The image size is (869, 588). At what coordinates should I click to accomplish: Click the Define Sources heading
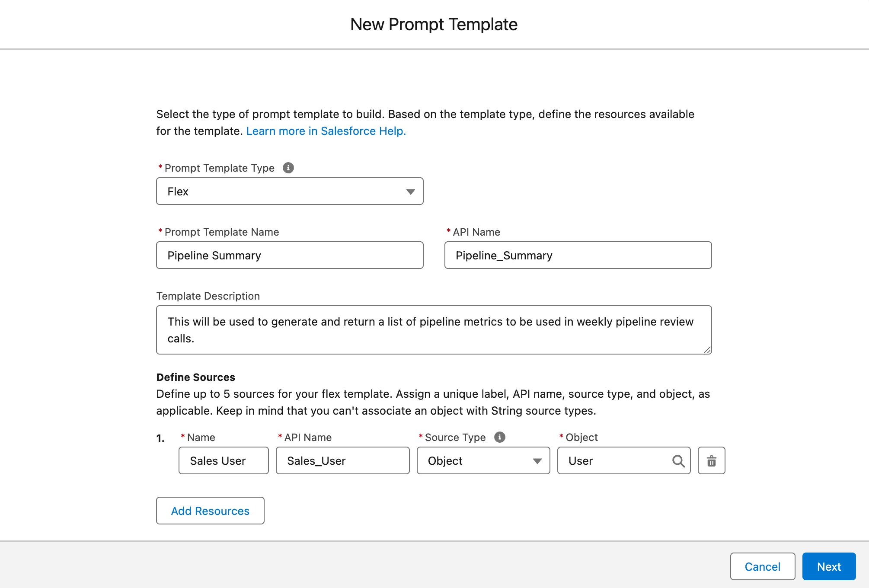click(195, 377)
